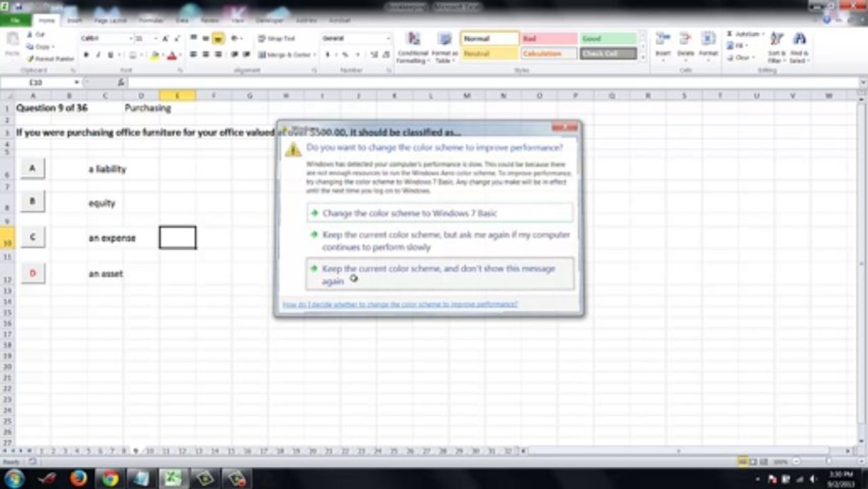The image size is (868, 489).
Task: Open Conditional Formatting menu
Action: 413,48
